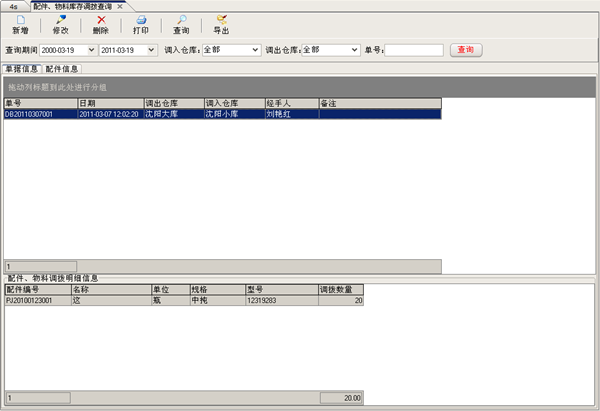Focus the 单号 text input field
Image resolution: width=600 pixels, height=411 pixels.
(x=413, y=50)
